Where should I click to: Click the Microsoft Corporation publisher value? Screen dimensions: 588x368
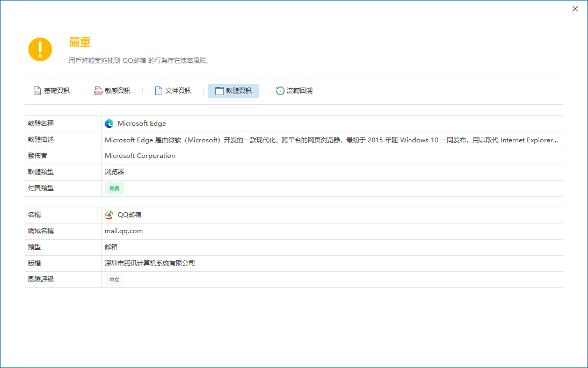[x=140, y=156]
